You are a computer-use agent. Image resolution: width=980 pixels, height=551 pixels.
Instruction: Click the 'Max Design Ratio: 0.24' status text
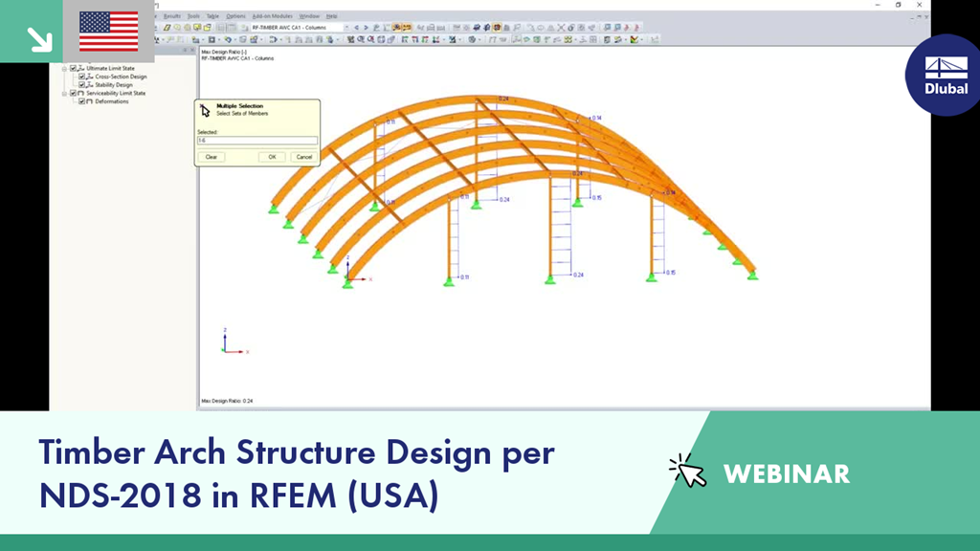(x=227, y=401)
